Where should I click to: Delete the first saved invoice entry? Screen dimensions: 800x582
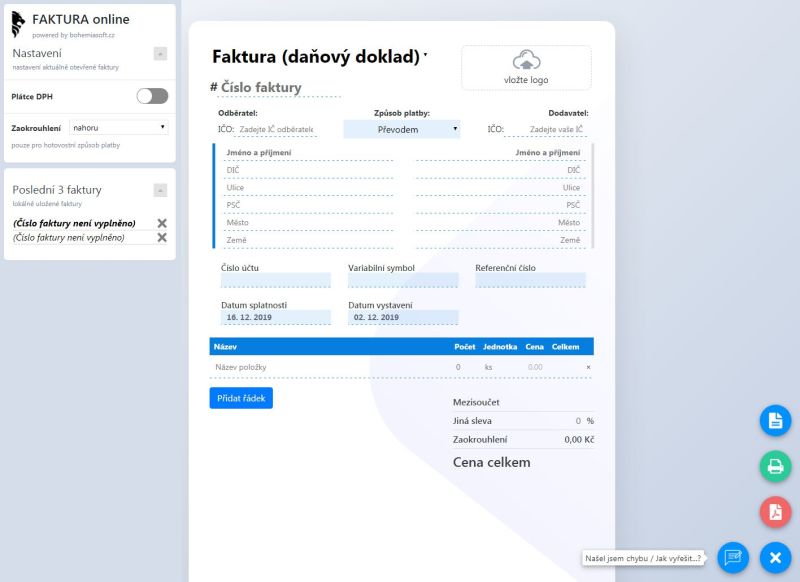(x=162, y=223)
